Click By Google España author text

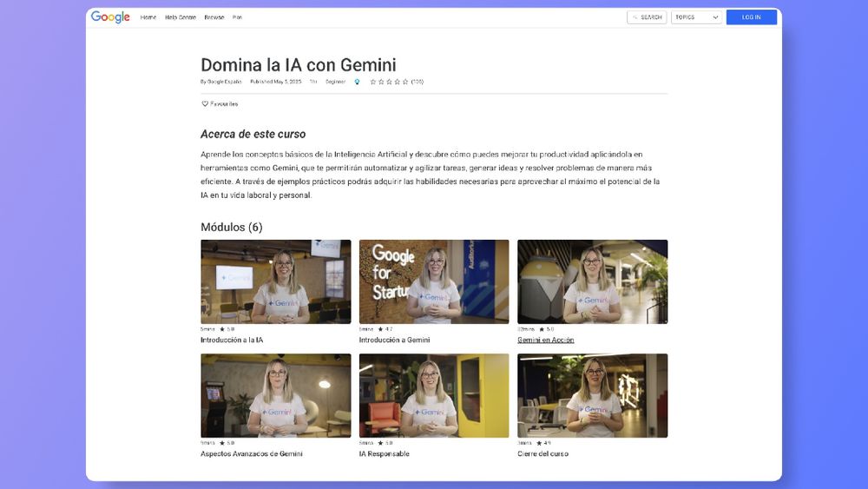[x=220, y=82]
